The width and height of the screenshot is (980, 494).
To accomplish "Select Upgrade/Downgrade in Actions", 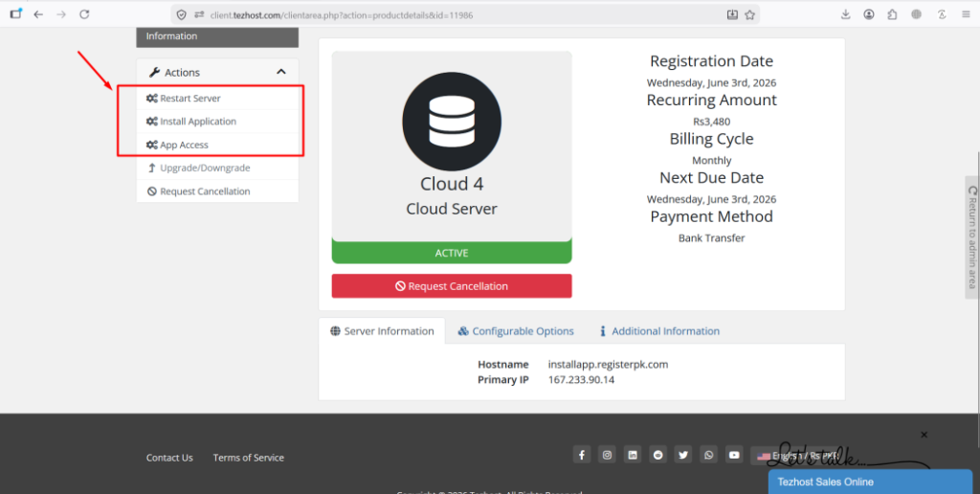I will (x=217, y=168).
